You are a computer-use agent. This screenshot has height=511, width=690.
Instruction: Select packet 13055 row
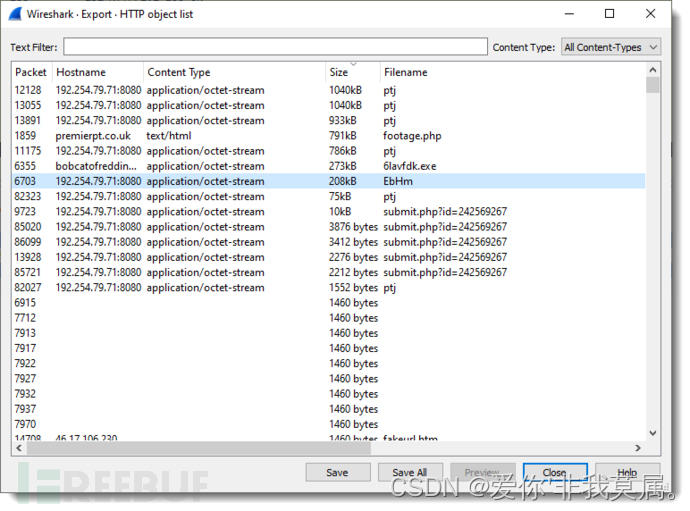328,106
